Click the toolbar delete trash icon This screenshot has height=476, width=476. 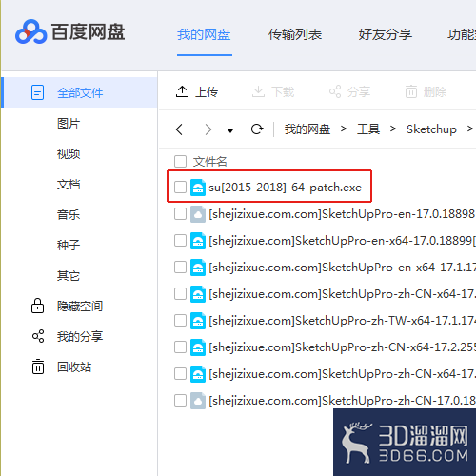[411, 91]
